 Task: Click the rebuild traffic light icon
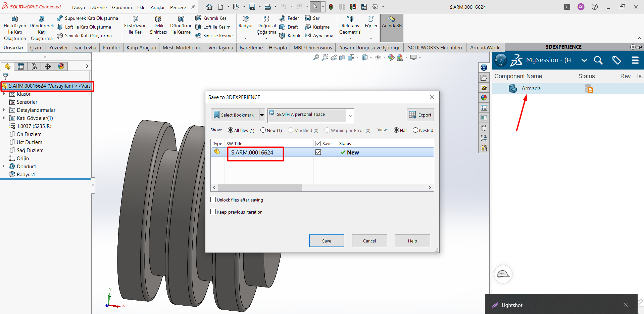[331, 7]
